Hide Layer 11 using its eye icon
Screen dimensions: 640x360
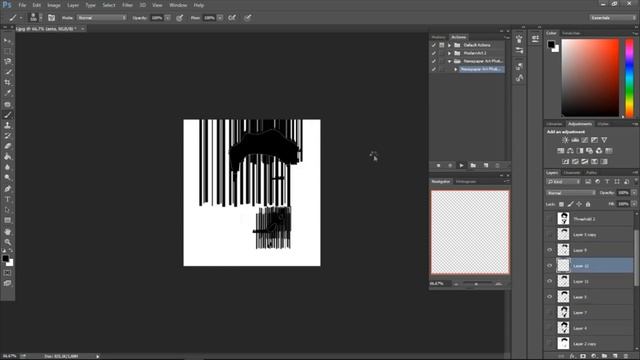[x=549, y=281]
